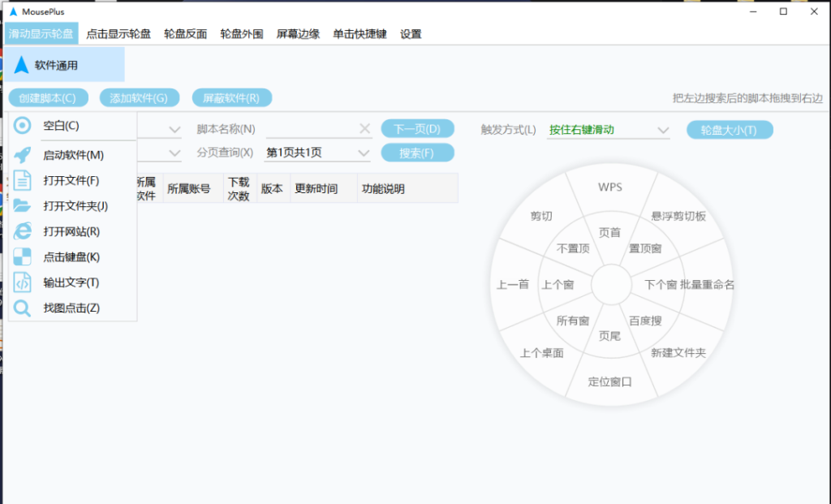Click the Internet Explorer open website icon
Viewport: 831px width, 504px height.
(23, 231)
